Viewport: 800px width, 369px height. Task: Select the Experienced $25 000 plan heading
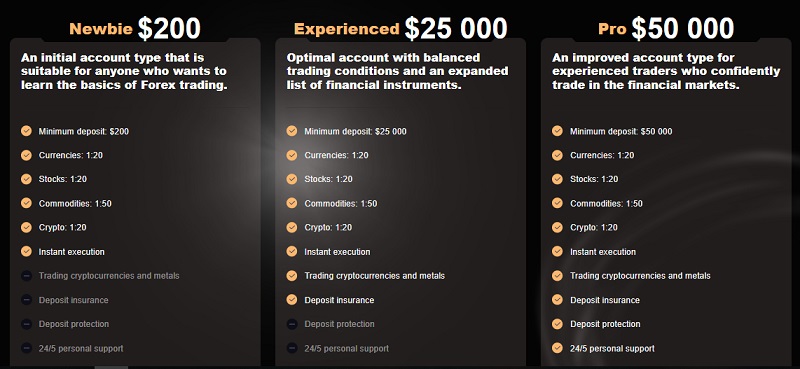401,29
